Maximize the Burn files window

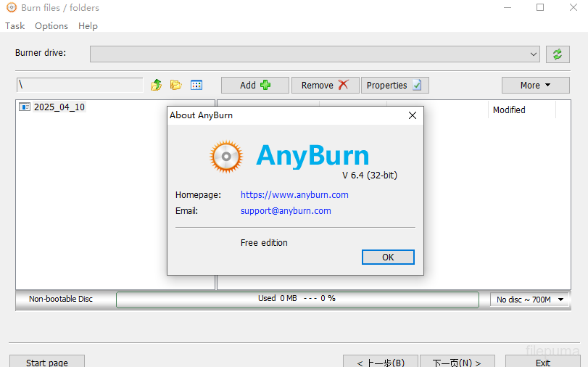click(540, 7)
